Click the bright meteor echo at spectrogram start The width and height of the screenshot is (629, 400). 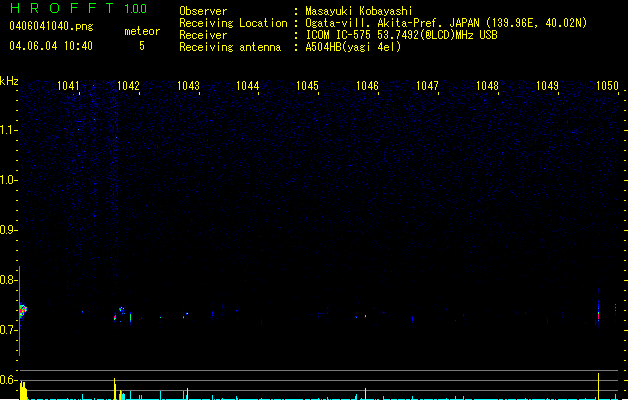click(23, 310)
